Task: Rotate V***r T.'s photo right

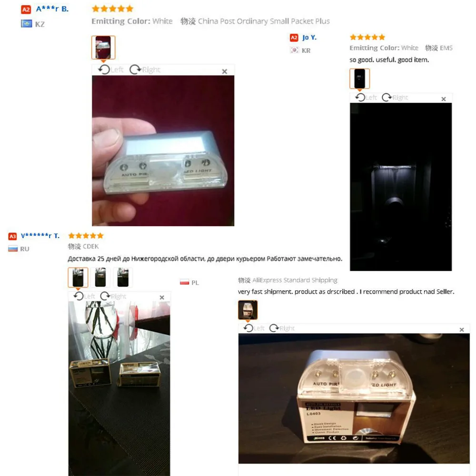Action: (113, 296)
